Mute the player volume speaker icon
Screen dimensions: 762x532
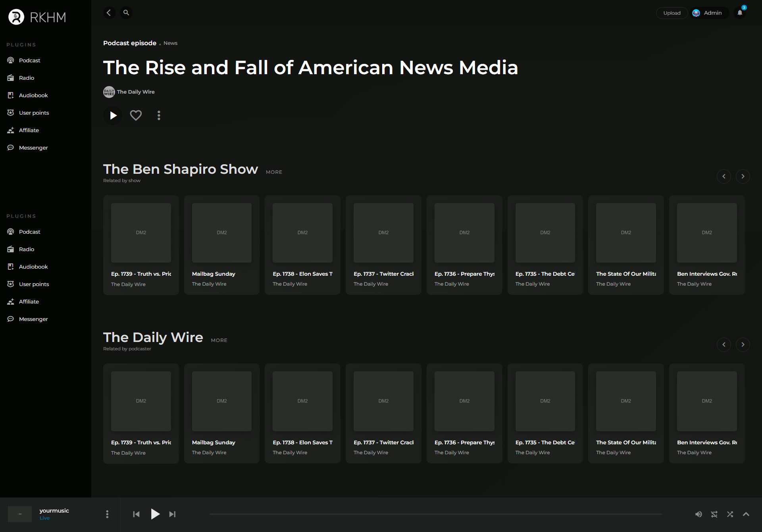[698, 514]
